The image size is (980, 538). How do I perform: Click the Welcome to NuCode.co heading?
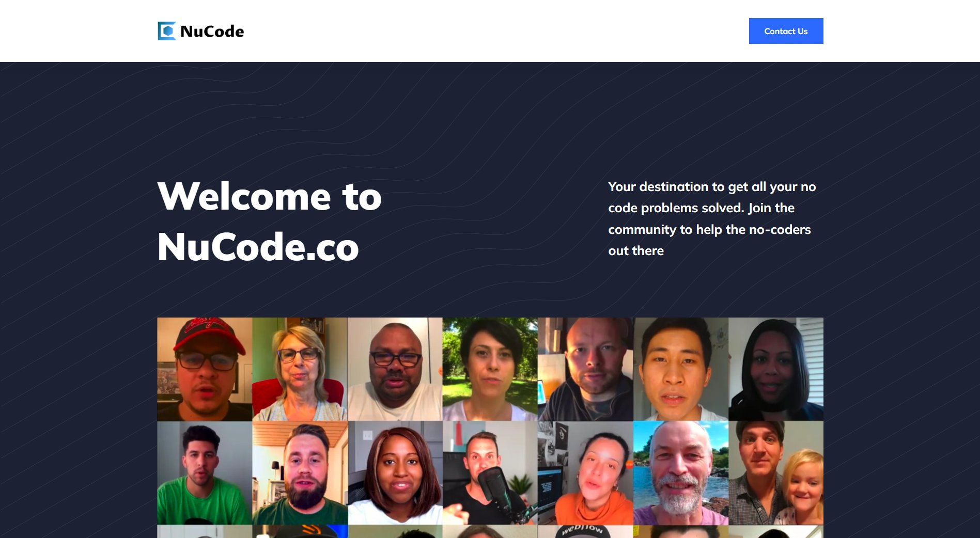(269, 221)
